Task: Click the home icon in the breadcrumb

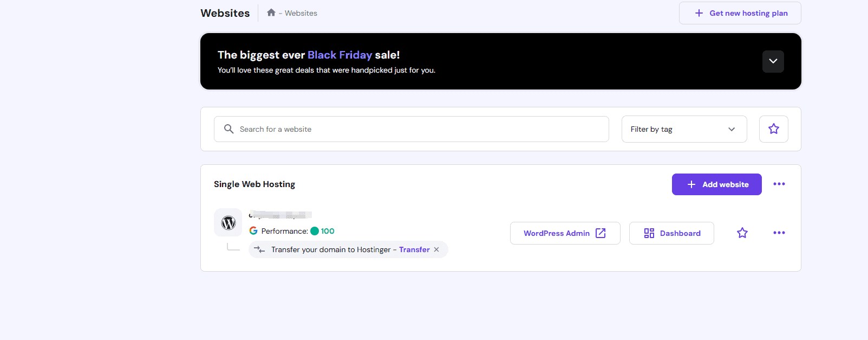Action: tap(271, 12)
